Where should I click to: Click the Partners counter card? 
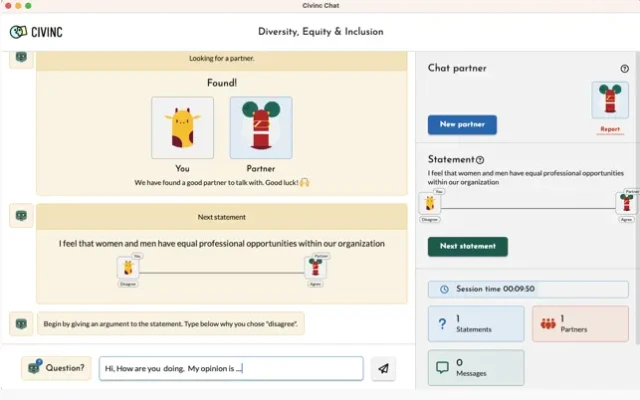point(579,324)
